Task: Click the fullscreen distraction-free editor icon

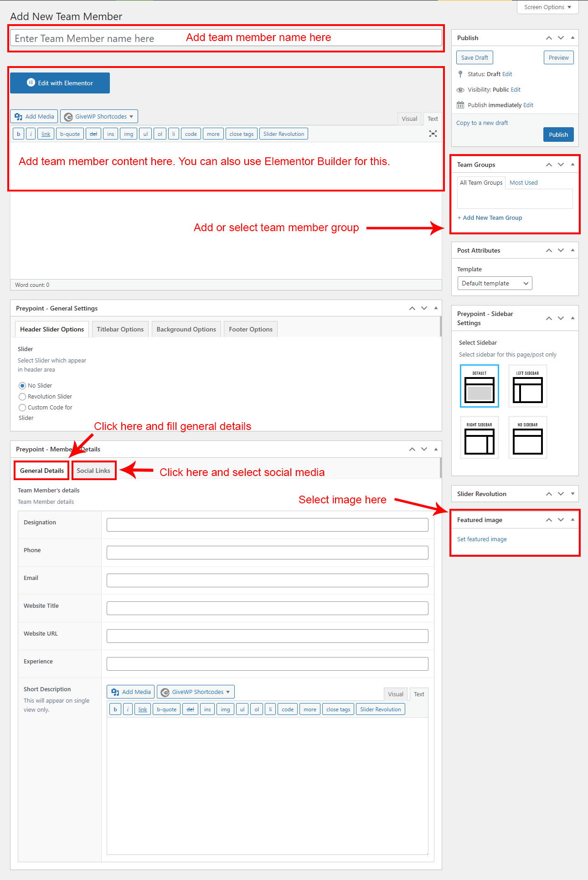Action: [x=433, y=134]
